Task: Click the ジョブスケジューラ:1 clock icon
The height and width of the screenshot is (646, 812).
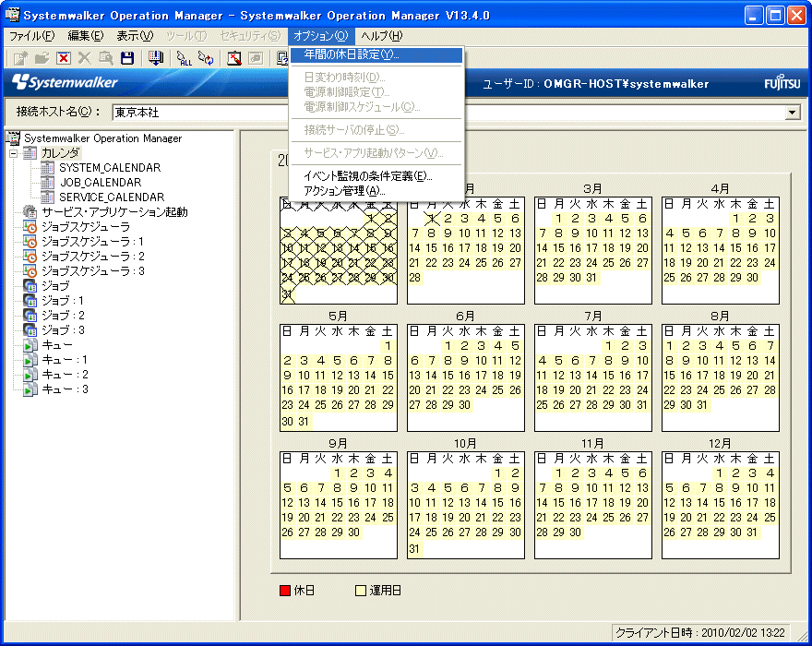Action: coord(30,242)
